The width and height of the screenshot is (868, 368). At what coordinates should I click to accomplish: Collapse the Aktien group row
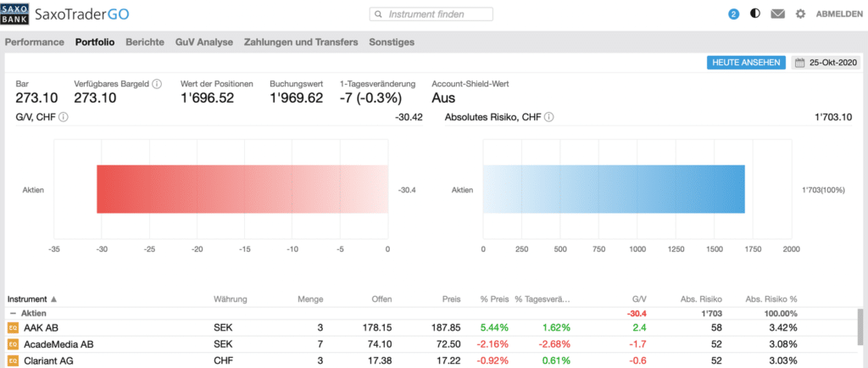point(12,313)
